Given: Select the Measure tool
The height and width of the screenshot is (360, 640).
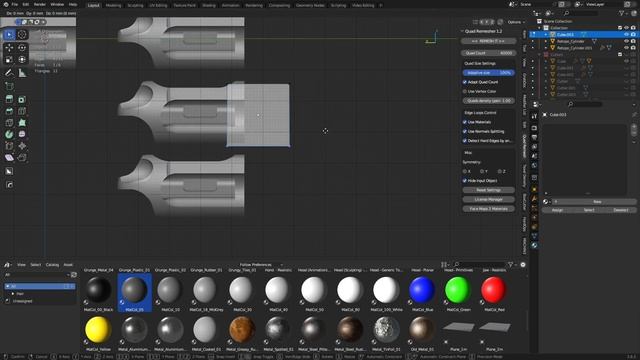Looking at the screenshot, I should click(x=22, y=73).
